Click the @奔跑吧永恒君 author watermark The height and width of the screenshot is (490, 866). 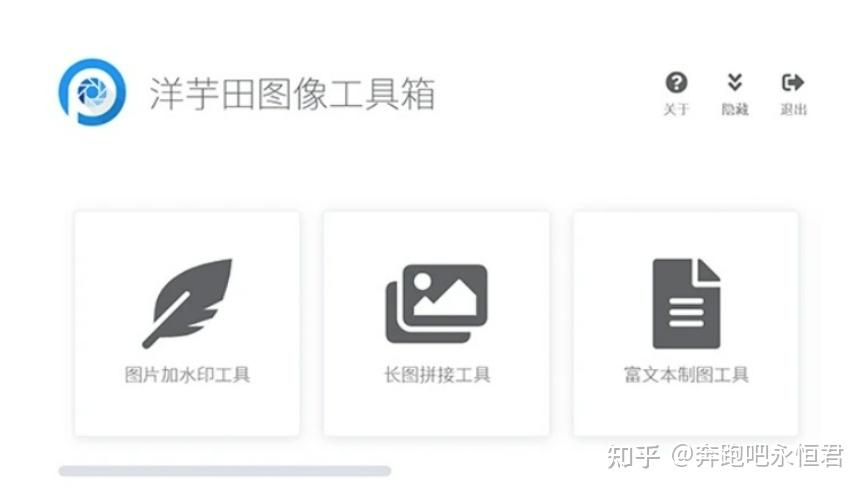point(758,456)
